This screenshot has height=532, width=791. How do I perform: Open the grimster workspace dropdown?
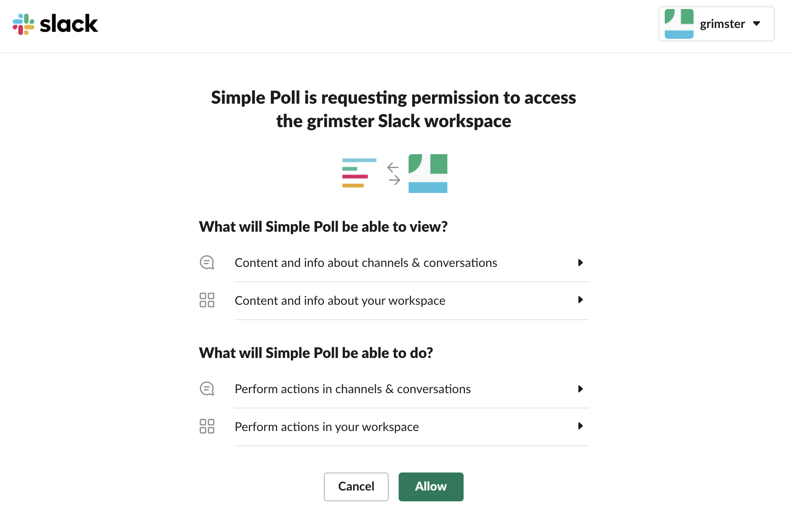pos(722,24)
